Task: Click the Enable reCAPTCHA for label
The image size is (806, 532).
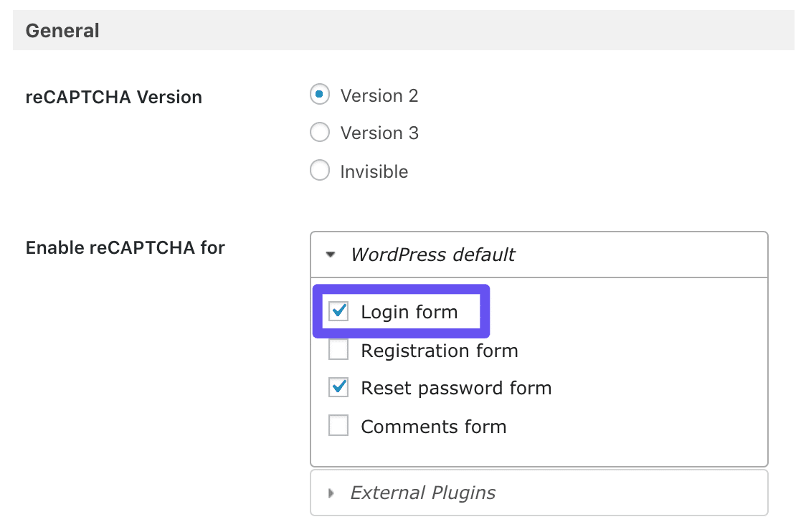Action: point(125,247)
